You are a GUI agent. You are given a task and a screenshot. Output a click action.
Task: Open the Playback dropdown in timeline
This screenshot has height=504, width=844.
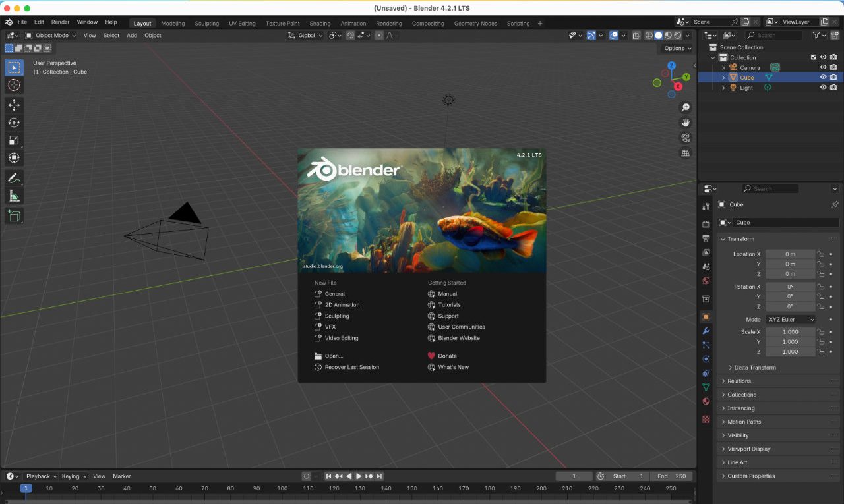[x=41, y=476]
